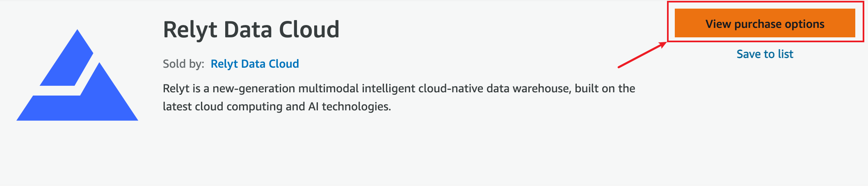The width and height of the screenshot is (868, 192).
Task: Click the Sold by label
Action: [183, 64]
